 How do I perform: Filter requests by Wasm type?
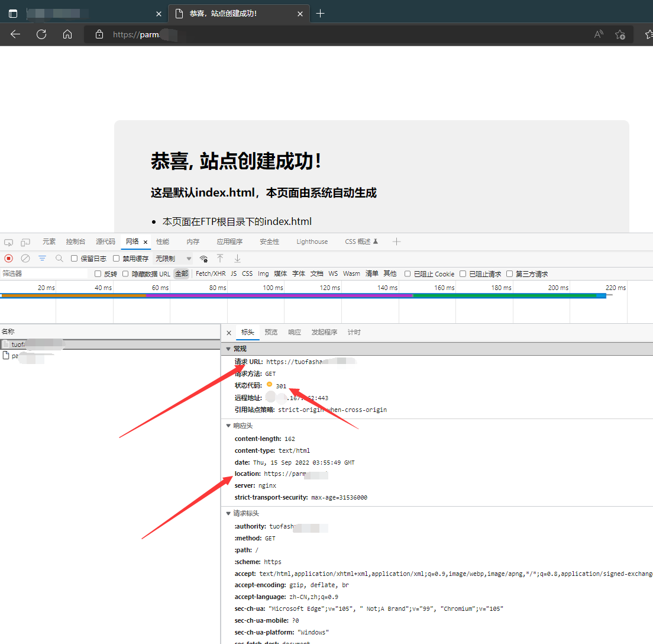[x=351, y=274]
